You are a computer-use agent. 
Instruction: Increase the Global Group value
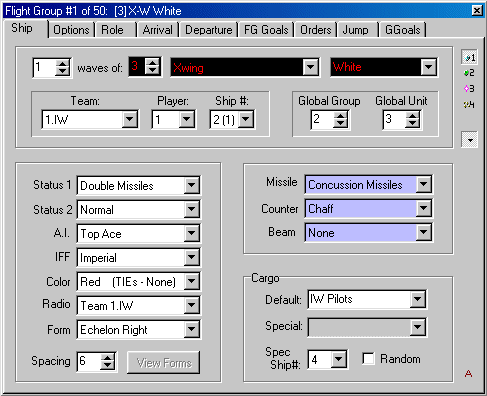pyautogui.click(x=340, y=115)
